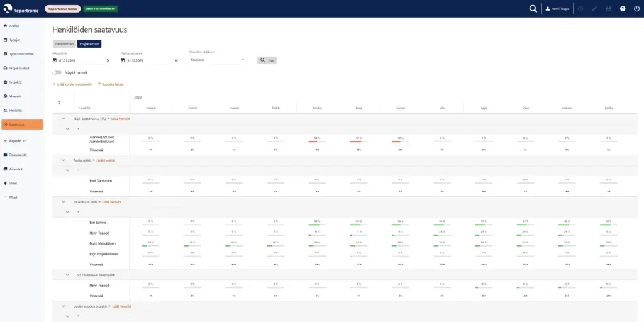Click the start date input field
Viewport: 644px width, 322px height.
pos(81,60)
